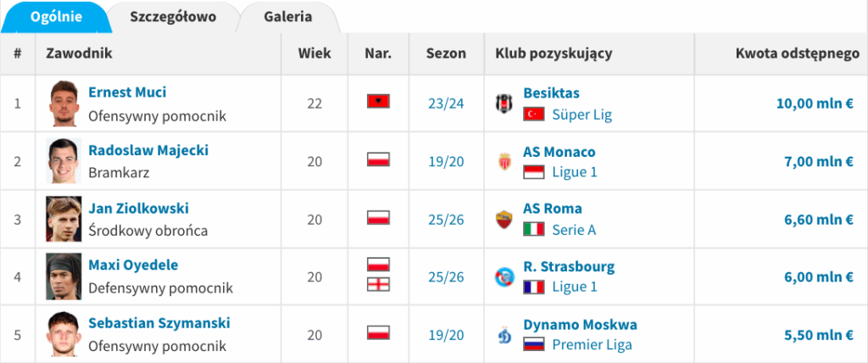Click Russian flag beside Premier Liga
The width and height of the screenshot is (868, 363).
point(534,345)
